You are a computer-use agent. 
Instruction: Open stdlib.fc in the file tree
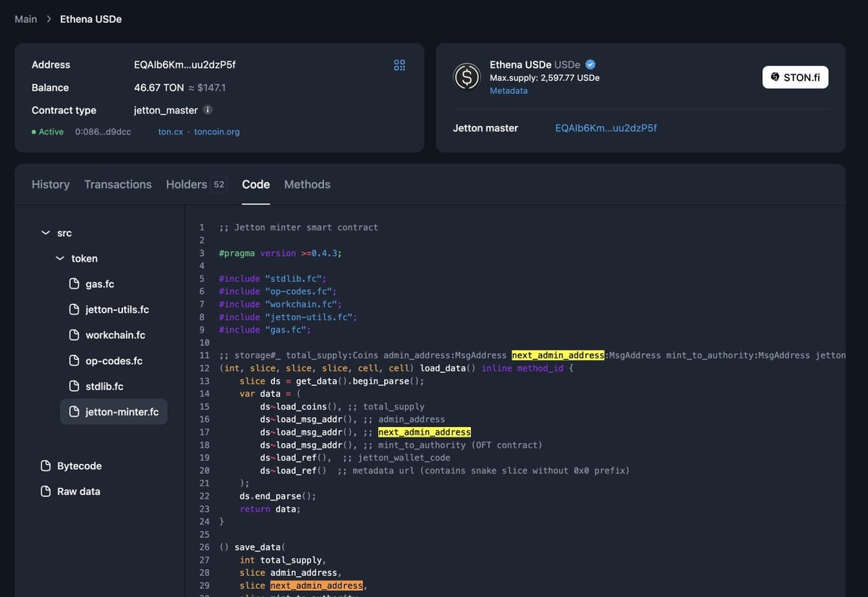point(104,387)
